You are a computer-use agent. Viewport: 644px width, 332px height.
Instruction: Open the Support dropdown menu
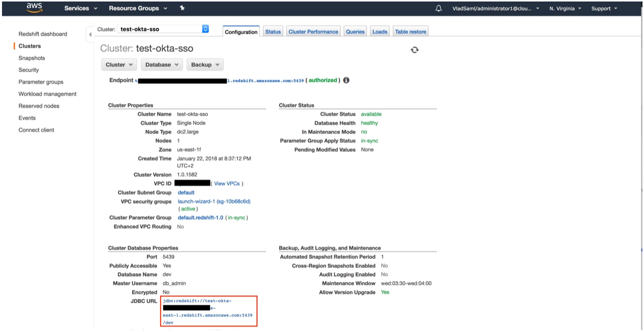point(604,9)
